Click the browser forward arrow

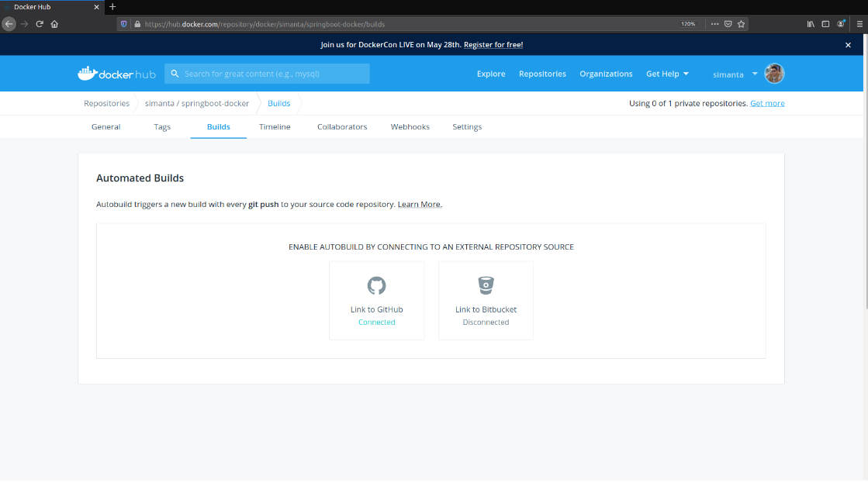24,24
